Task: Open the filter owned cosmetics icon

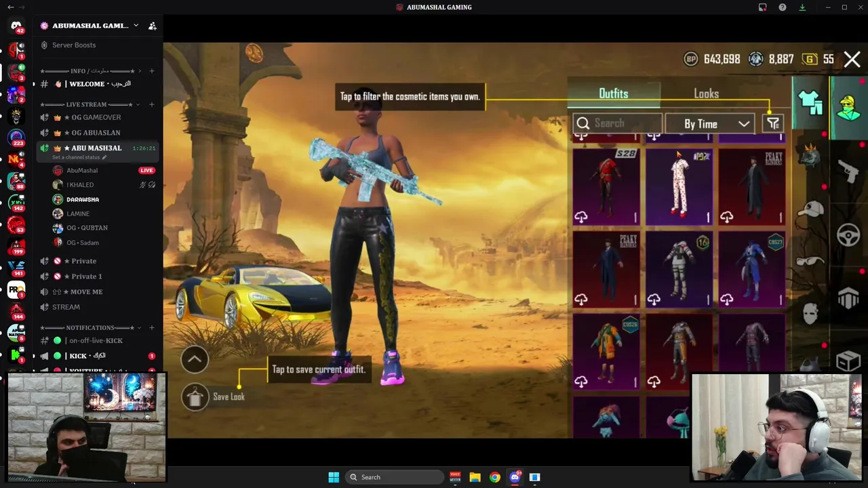Action: pyautogui.click(x=773, y=123)
